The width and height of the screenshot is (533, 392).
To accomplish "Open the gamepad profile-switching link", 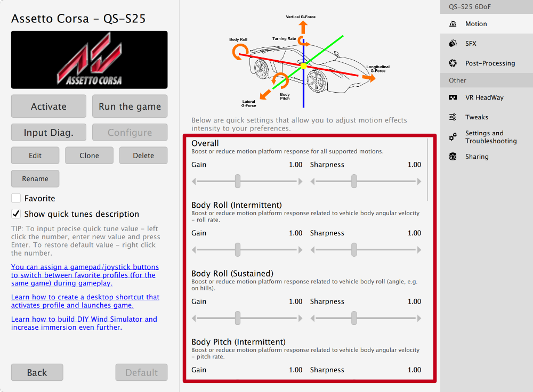I will point(85,275).
